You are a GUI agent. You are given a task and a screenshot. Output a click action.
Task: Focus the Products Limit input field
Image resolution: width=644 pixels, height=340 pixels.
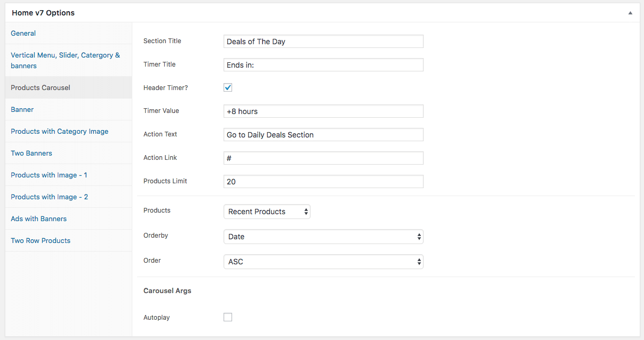pyautogui.click(x=323, y=182)
